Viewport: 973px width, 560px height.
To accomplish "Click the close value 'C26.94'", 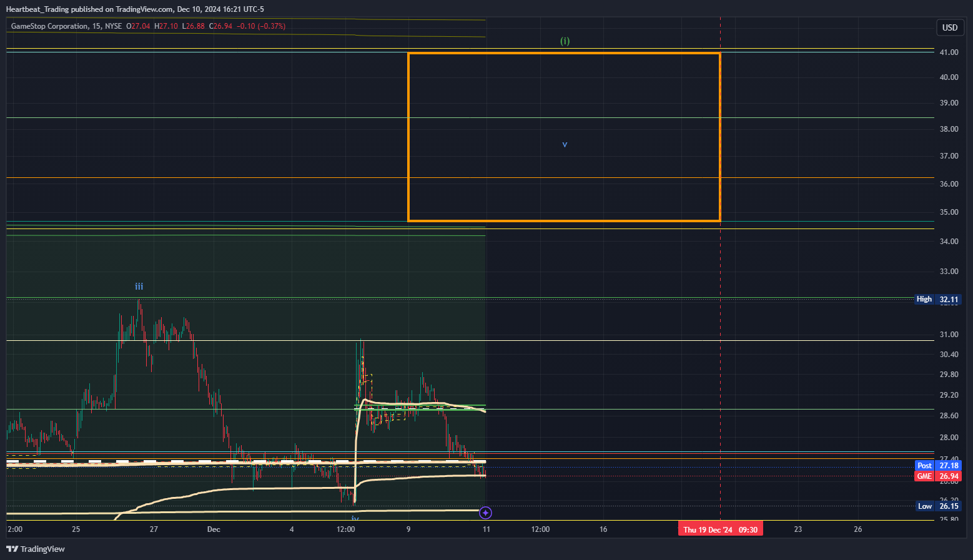I will [x=220, y=26].
